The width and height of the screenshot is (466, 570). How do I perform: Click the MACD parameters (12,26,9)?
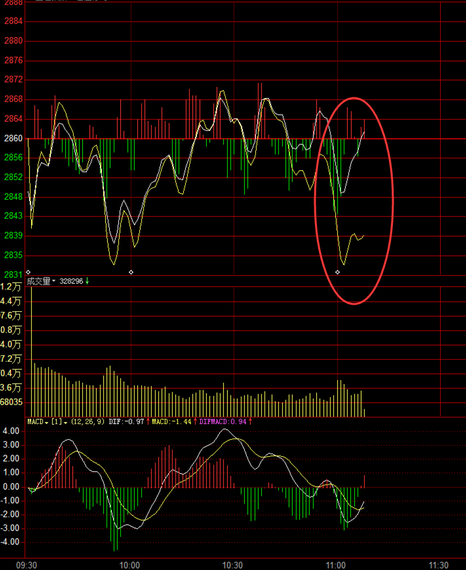(x=88, y=422)
